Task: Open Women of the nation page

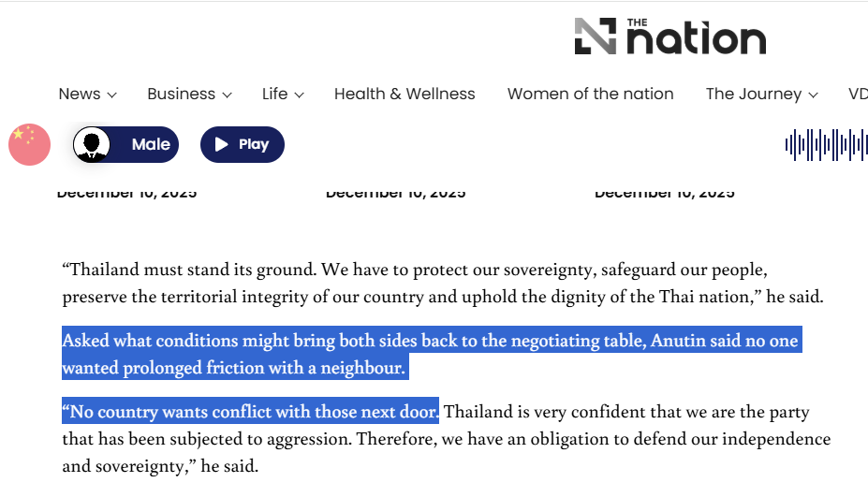Action: tap(590, 94)
